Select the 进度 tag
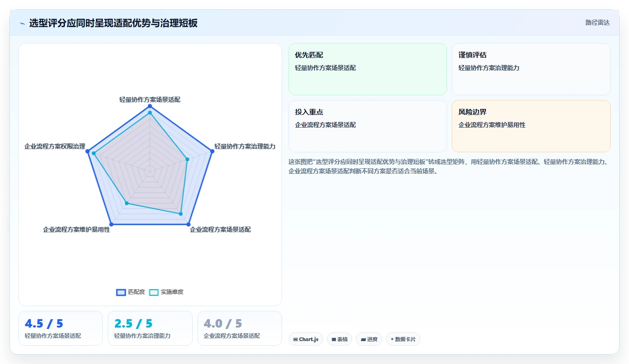The height and width of the screenshot is (364, 629). coord(369,339)
